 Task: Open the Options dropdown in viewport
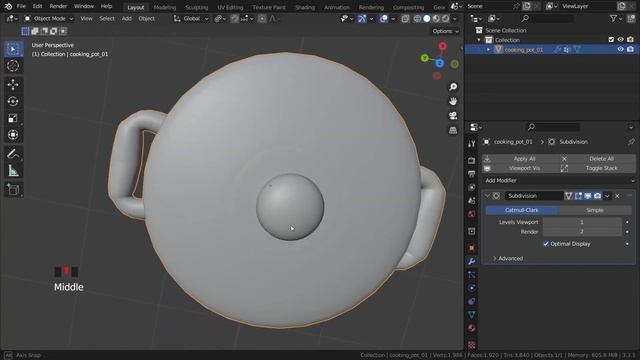tap(446, 31)
